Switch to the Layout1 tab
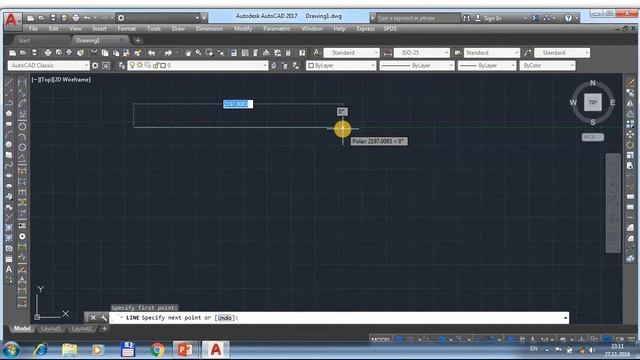The height and width of the screenshot is (360, 640). (51, 329)
